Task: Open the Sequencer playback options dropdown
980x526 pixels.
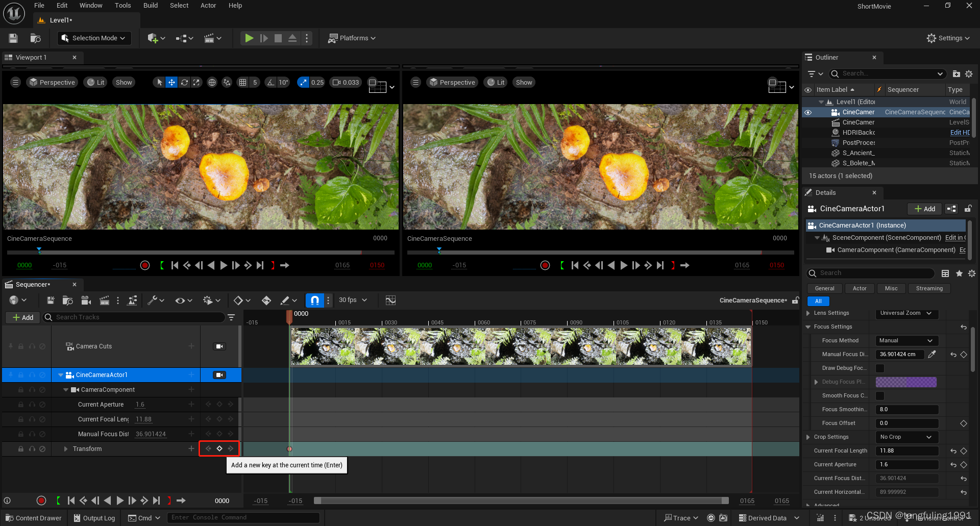Action: (211, 300)
